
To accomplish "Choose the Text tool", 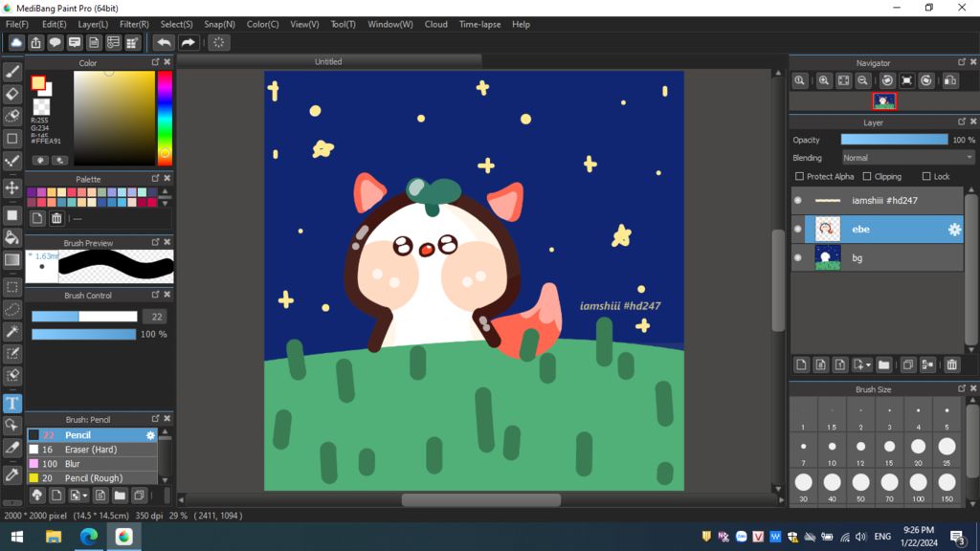I will pos(12,403).
